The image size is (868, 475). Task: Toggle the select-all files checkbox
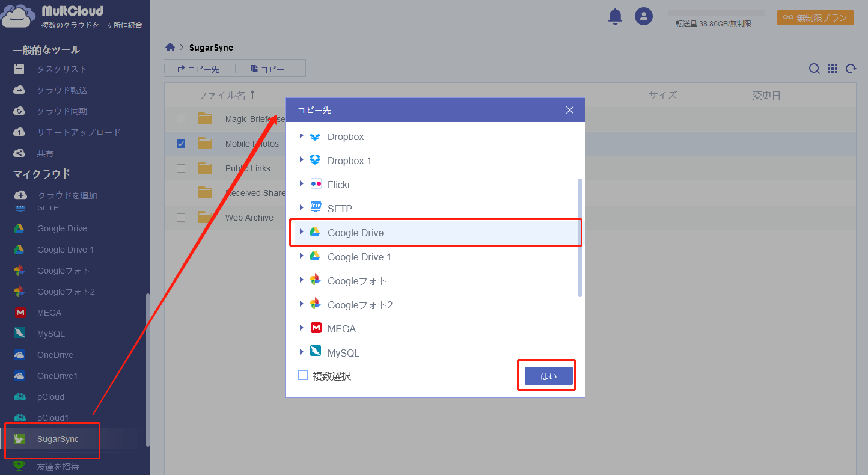(x=181, y=95)
